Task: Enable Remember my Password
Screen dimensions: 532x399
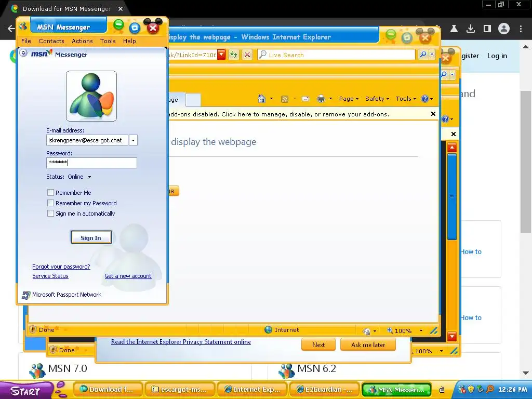Action: tap(50, 203)
